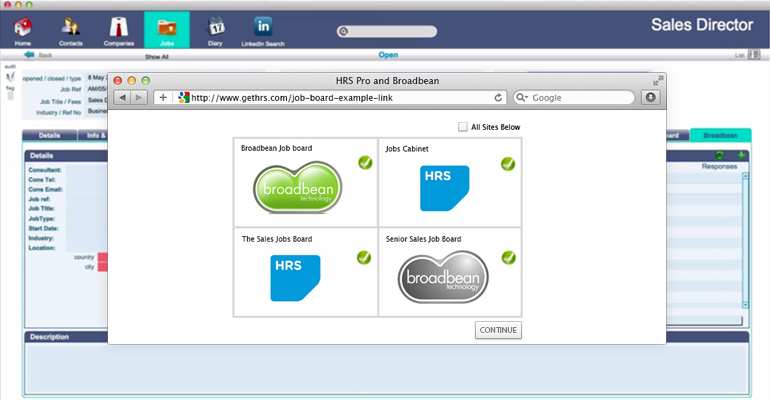Viewport: 770px width, 400px height.
Task: Click the audit icon in left sidebar
Action: [x=10, y=76]
